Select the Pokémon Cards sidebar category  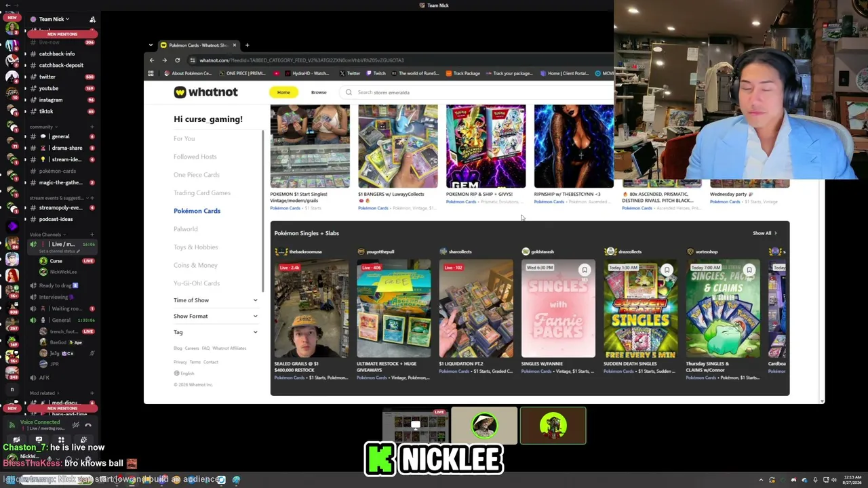[x=197, y=211]
